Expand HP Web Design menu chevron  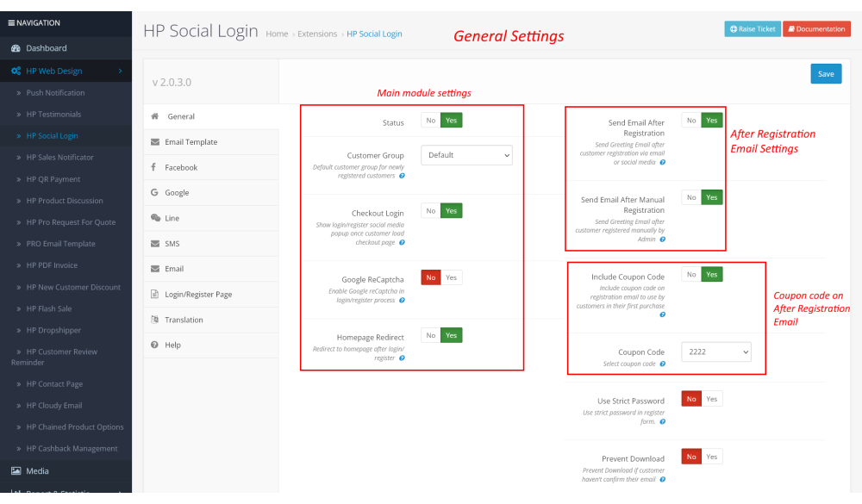tap(120, 71)
